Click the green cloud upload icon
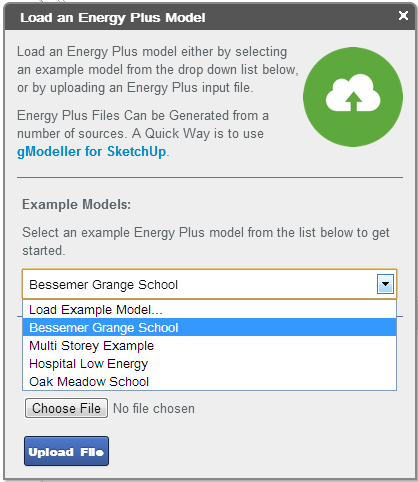Image resolution: width=418 pixels, height=482 pixels. point(353,97)
